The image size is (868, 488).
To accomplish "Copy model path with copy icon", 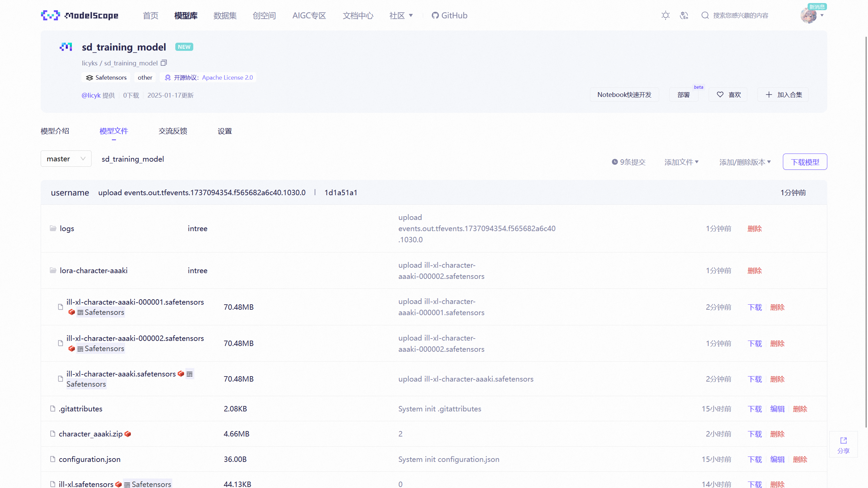I will (x=164, y=63).
